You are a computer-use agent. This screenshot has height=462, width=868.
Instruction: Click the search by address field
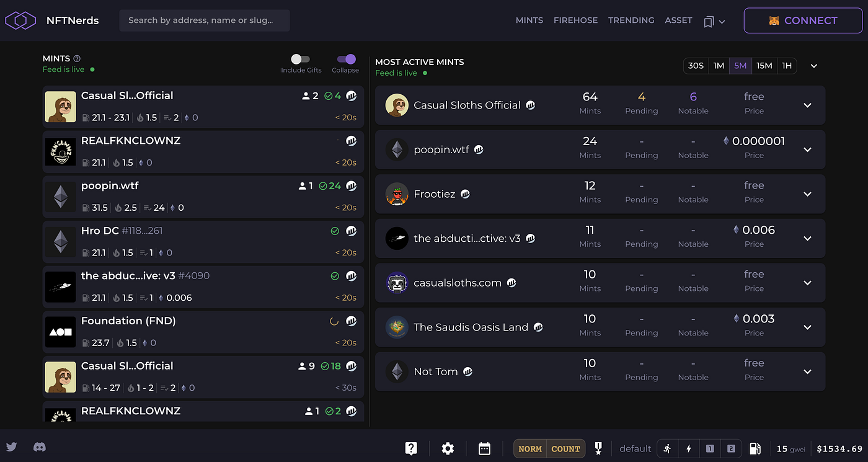tap(204, 20)
